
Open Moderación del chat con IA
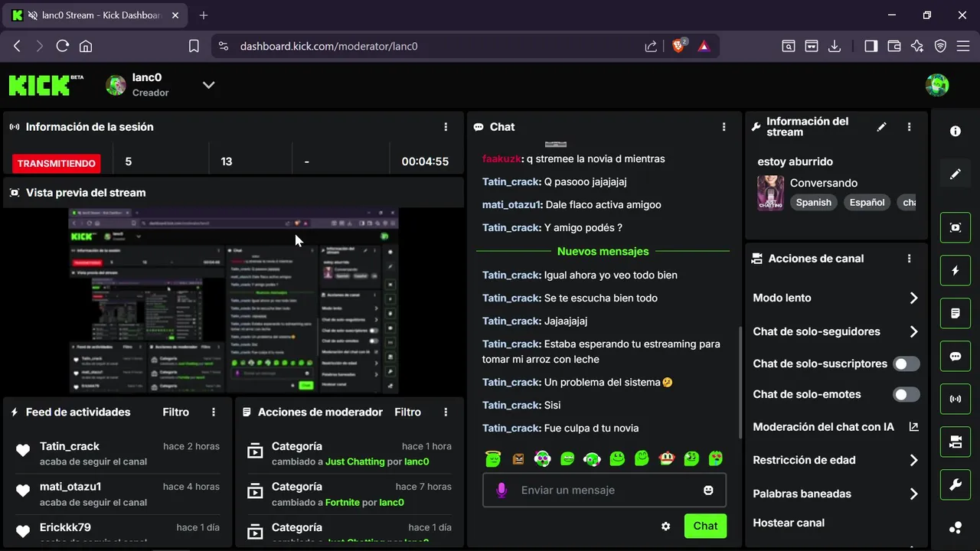823,427
